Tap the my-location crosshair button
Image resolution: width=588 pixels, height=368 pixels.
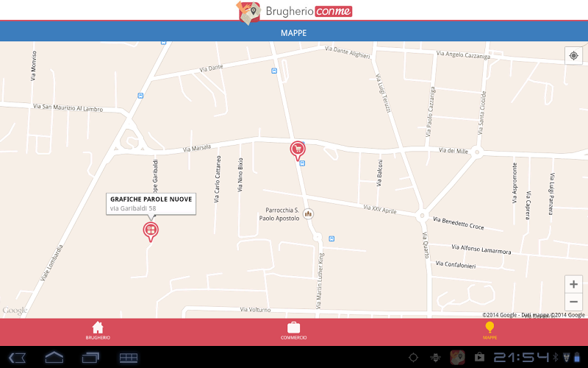tap(573, 56)
